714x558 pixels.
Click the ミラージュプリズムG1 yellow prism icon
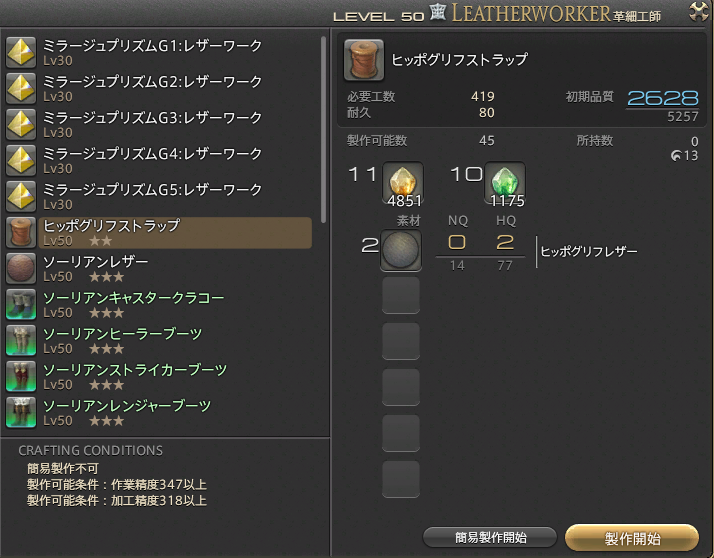[21, 52]
